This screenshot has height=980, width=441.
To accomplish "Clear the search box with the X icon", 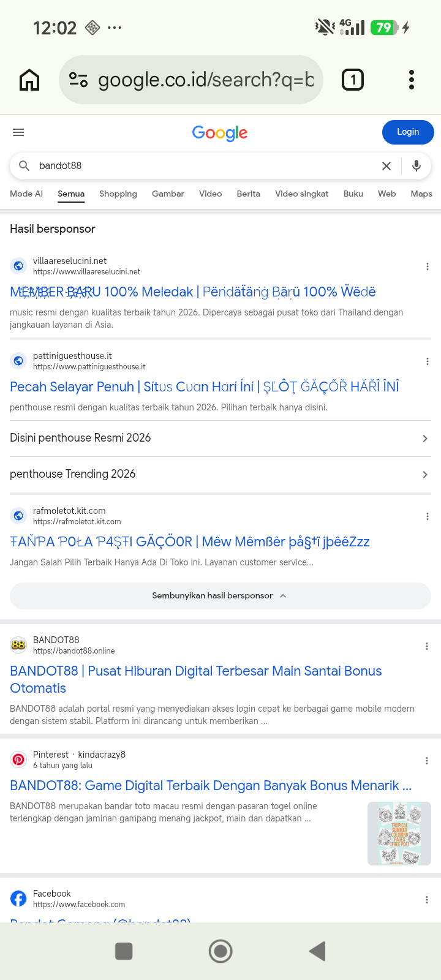I will tap(386, 166).
